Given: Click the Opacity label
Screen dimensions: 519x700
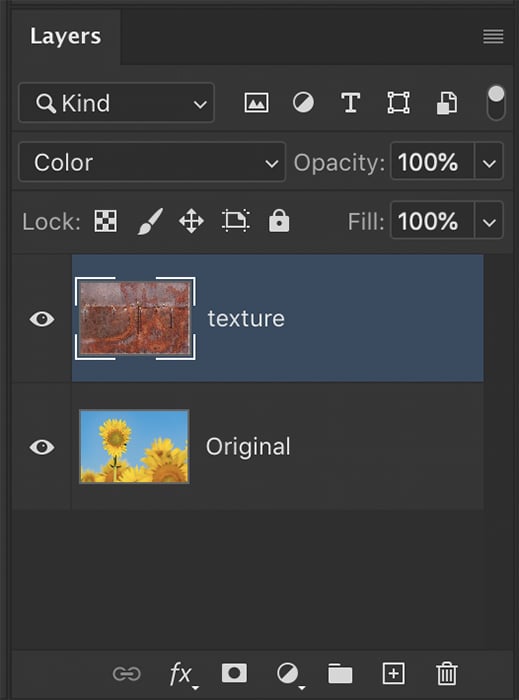Looking at the screenshot, I should 339,162.
